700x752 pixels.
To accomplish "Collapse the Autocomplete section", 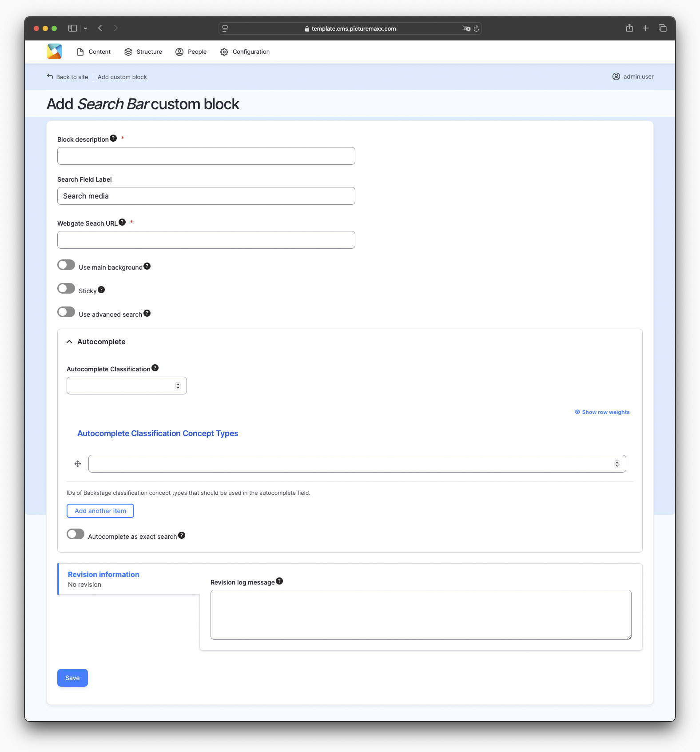I will (96, 342).
